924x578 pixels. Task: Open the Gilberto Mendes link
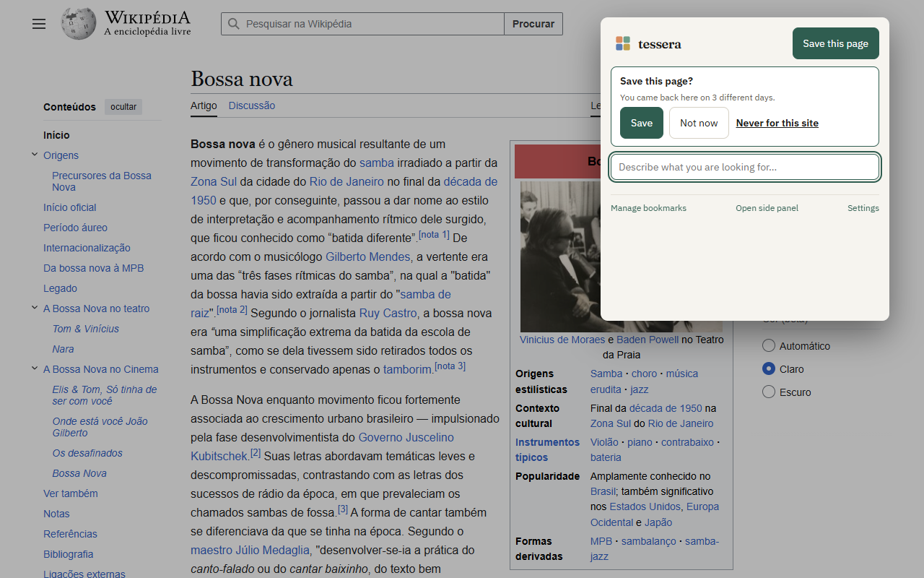[x=368, y=256]
